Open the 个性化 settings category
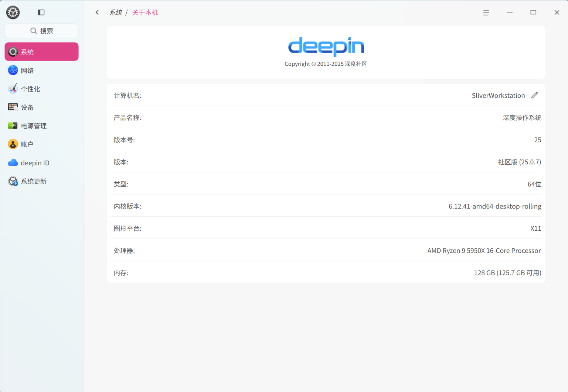 41,89
